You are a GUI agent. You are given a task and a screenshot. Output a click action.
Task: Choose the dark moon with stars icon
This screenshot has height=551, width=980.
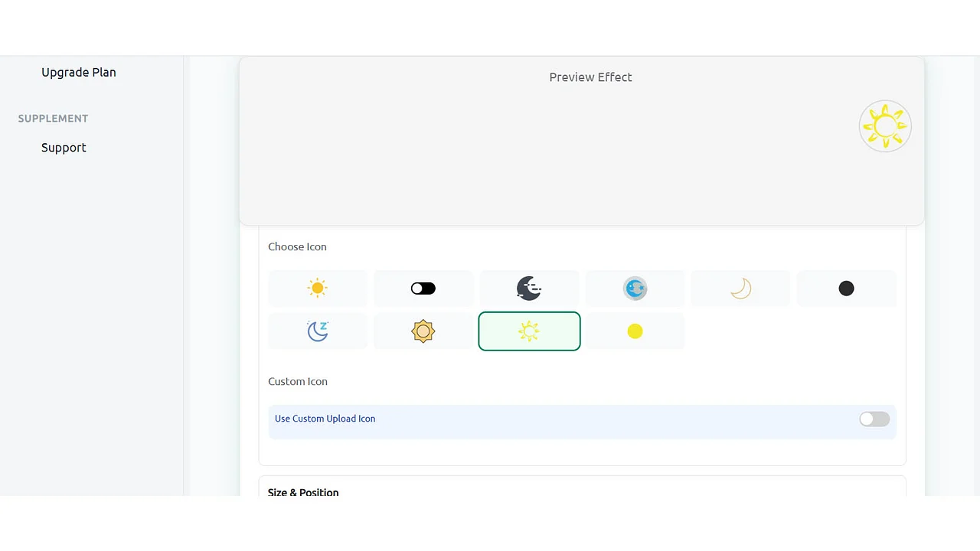(x=529, y=289)
